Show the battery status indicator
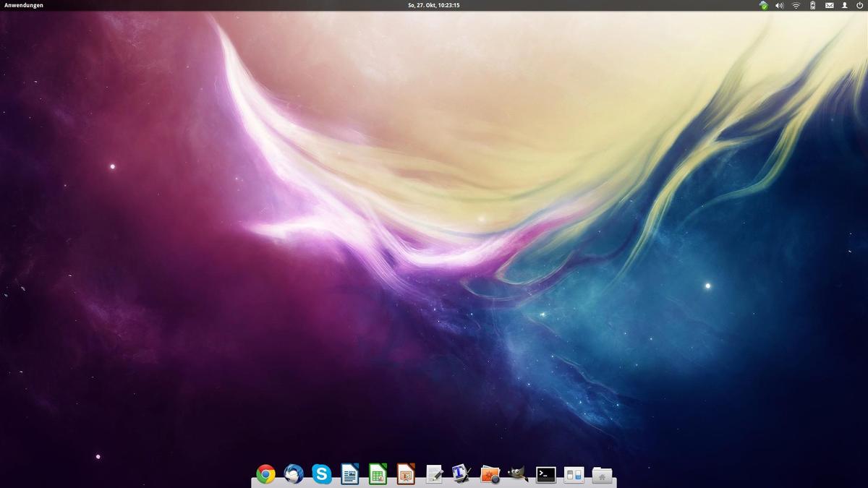 [x=812, y=5]
